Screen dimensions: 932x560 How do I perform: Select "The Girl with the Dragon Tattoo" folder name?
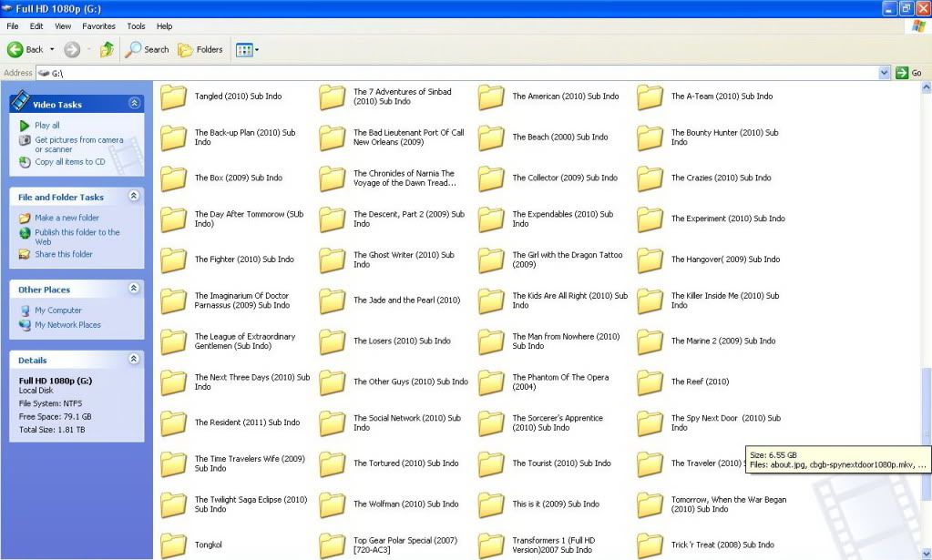[568, 255]
